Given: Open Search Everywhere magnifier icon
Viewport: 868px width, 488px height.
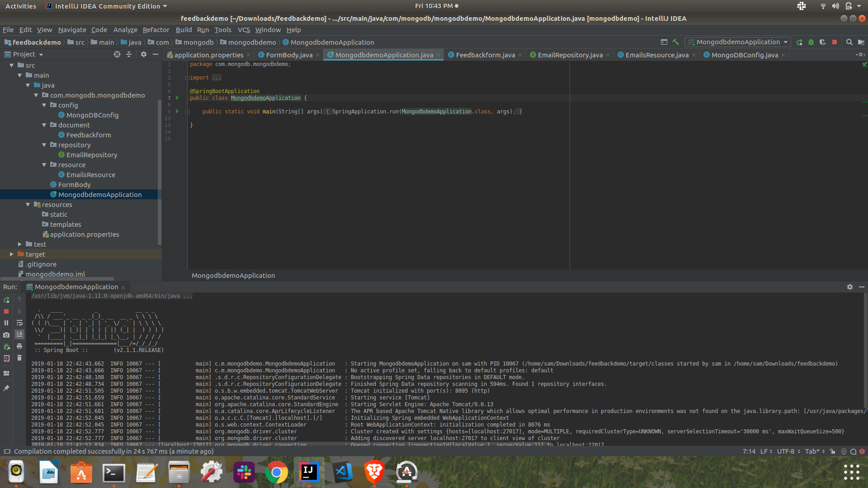Looking at the screenshot, I should 849,42.
